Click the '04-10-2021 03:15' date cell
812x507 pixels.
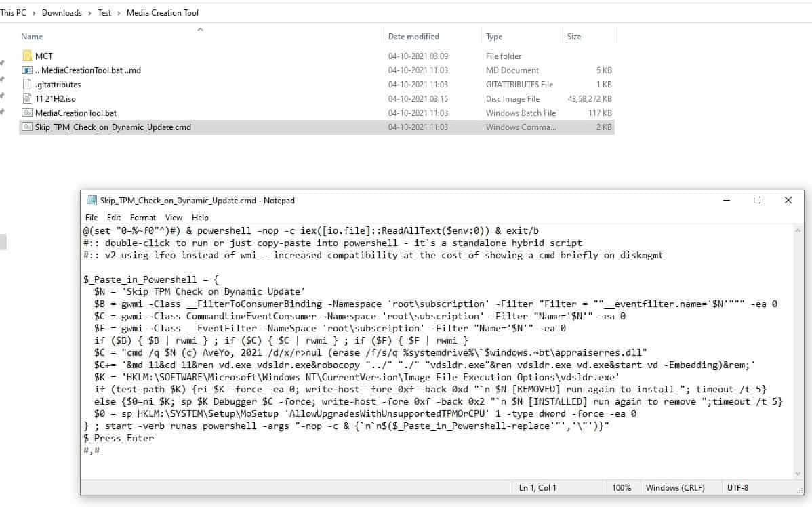(x=418, y=98)
